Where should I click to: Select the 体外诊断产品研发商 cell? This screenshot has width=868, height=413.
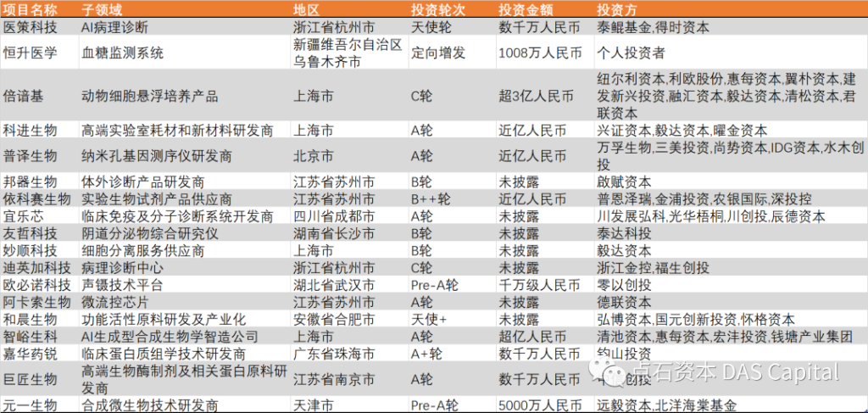(x=186, y=181)
